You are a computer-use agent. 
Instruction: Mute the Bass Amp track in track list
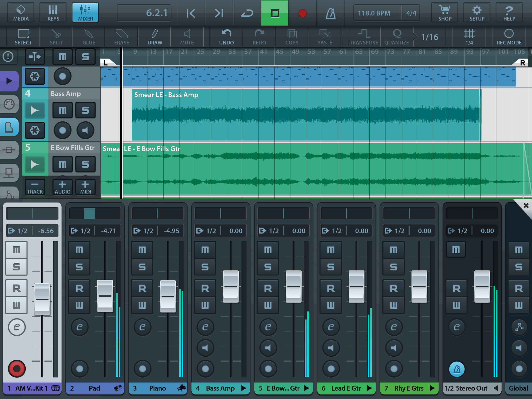pos(62,111)
